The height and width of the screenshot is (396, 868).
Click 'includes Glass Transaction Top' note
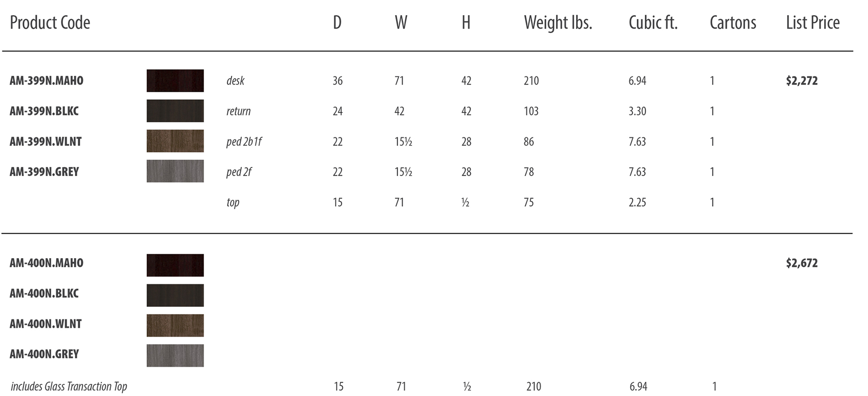(x=69, y=387)
